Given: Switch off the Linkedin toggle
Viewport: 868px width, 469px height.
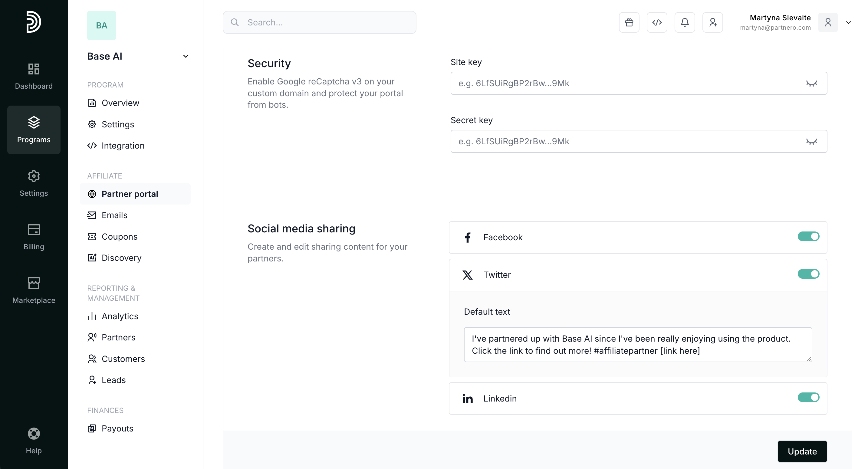Looking at the screenshot, I should (x=808, y=398).
